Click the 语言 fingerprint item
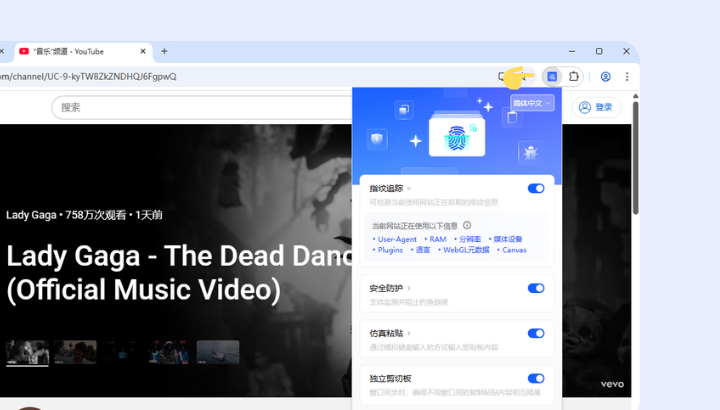720x410 pixels. [422, 250]
